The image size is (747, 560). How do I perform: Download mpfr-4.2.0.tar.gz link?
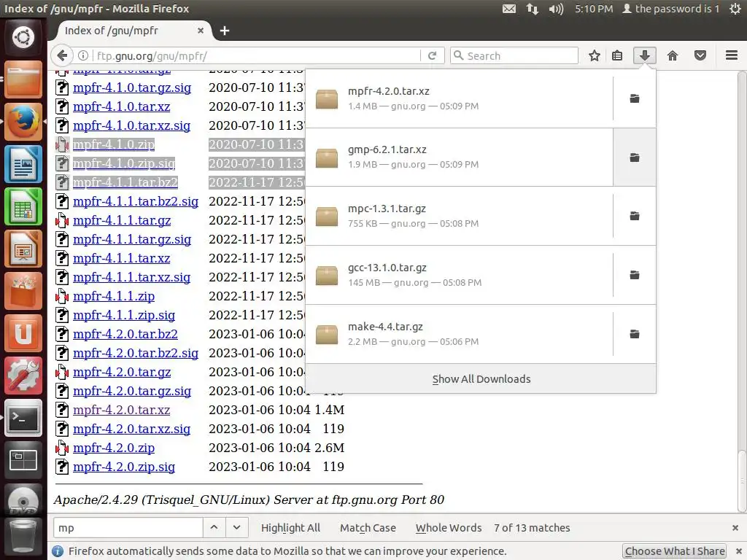pyautogui.click(x=122, y=372)
